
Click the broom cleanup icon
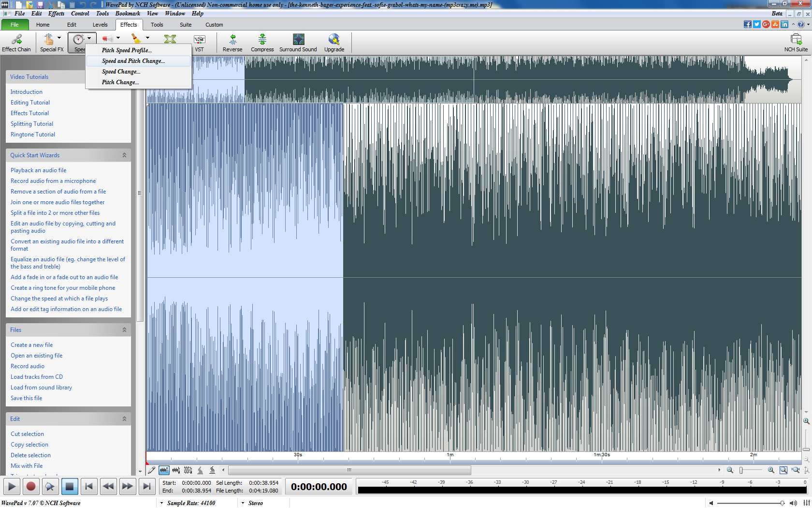[x=136, y=39]
